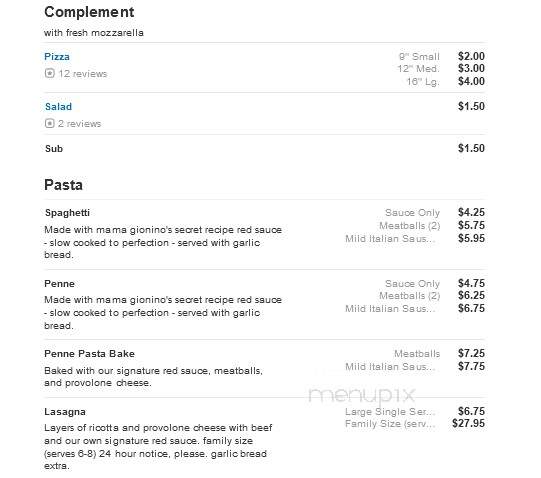Click the Penne item title
541x478 pixels.
(59, 284)
